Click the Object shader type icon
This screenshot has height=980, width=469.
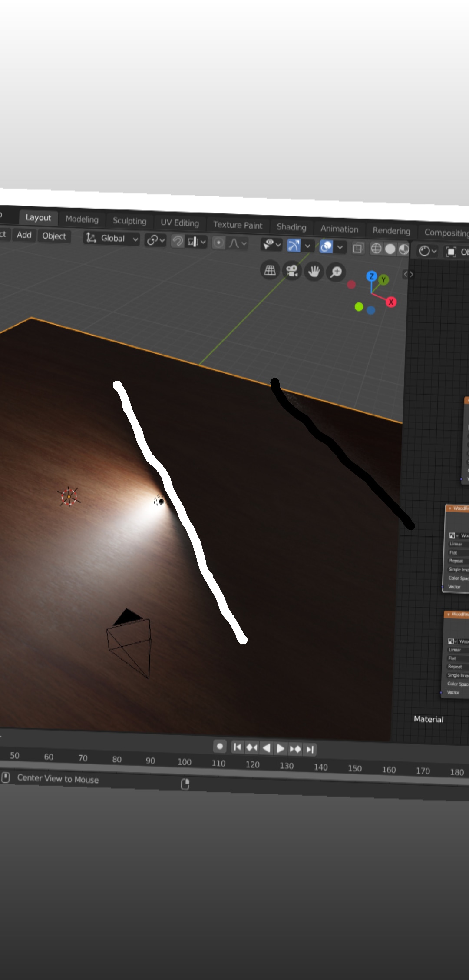click(451, 252)
